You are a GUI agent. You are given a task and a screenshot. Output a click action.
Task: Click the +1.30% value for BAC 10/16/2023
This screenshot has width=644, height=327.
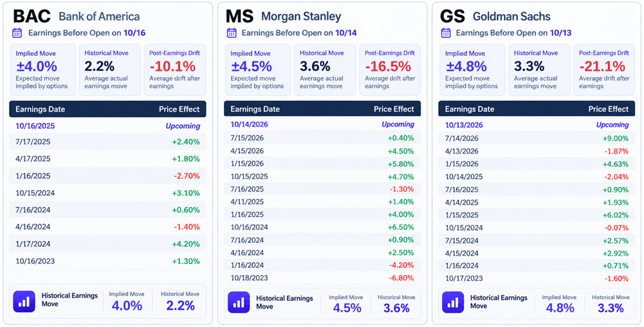point(186,261)
